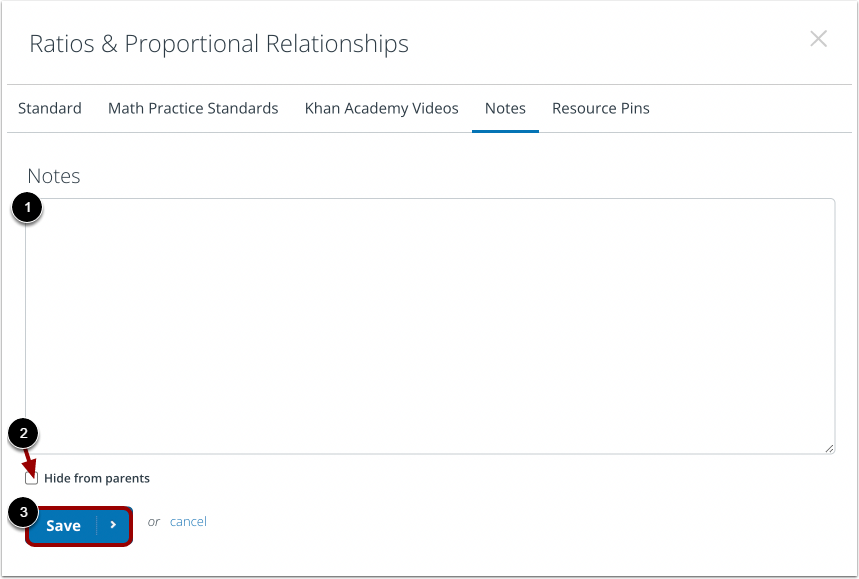
Task: Click the text area resize handle
Action: tap(829, 448)
